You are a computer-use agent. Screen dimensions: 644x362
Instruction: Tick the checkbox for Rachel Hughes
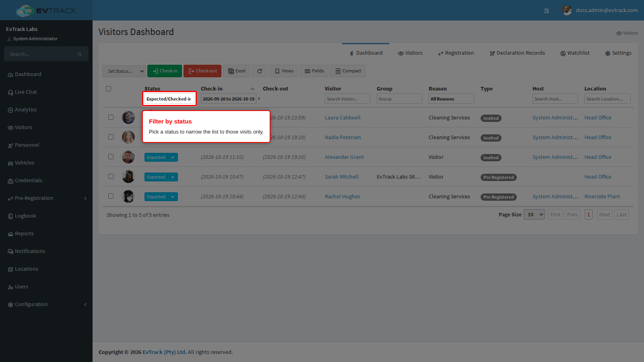click(111, 196)
